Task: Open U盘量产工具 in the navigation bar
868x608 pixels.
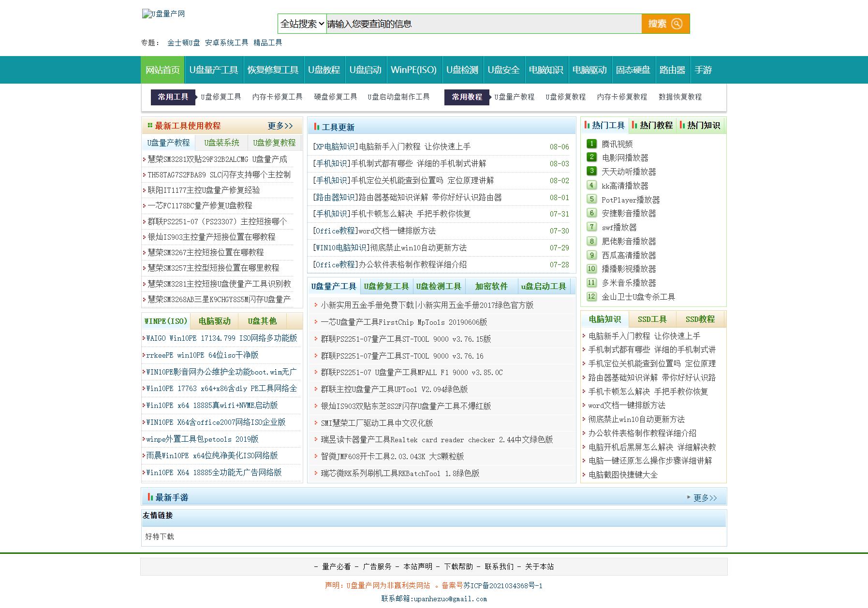Action: [x=214, y=70]
